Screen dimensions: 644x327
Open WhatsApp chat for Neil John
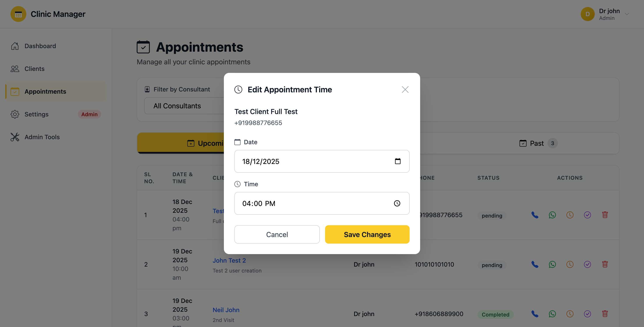pyautogui.click(x=552, y=314)
